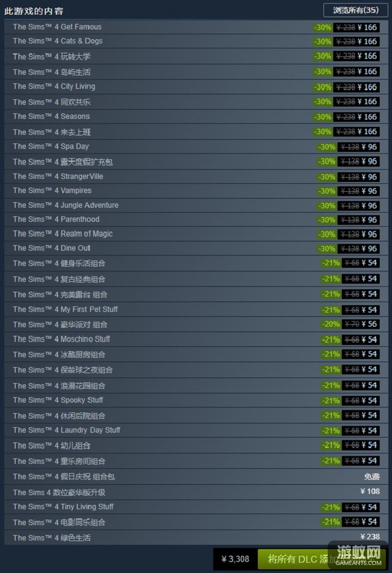Open the 浏览所有(35) browse all button
The height and width of the screenshot is (573, 392).
point(355,10)
